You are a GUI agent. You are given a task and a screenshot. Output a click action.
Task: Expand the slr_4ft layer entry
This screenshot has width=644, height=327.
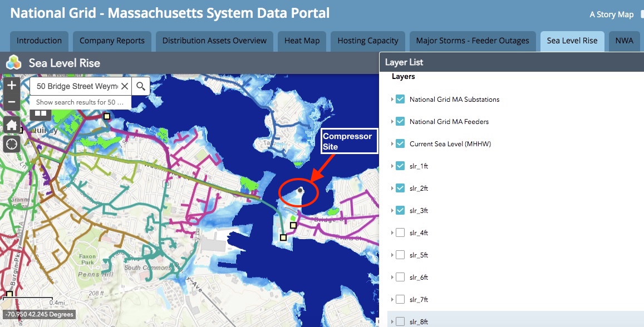click(392, 232)
